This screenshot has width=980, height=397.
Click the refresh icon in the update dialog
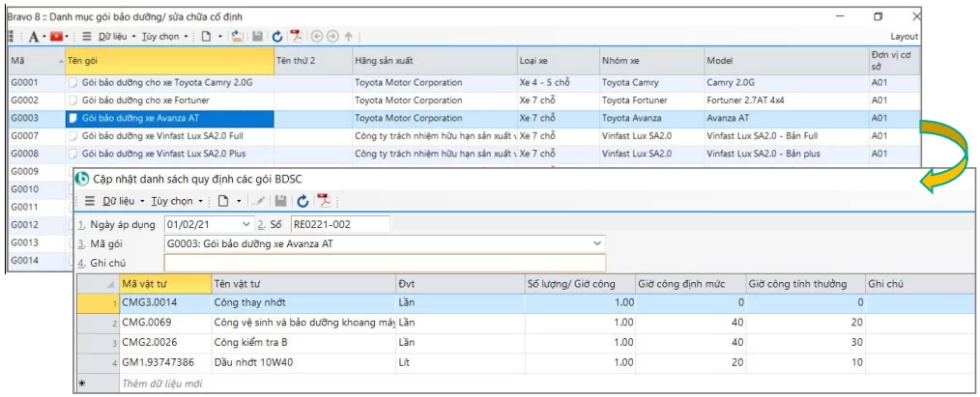pos(303,201)
